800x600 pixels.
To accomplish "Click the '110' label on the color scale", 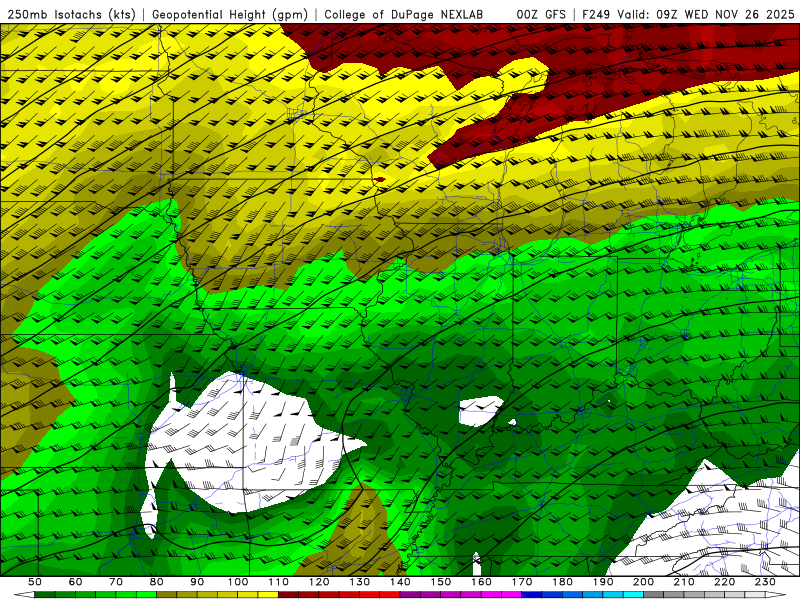I will coord(279,582).
